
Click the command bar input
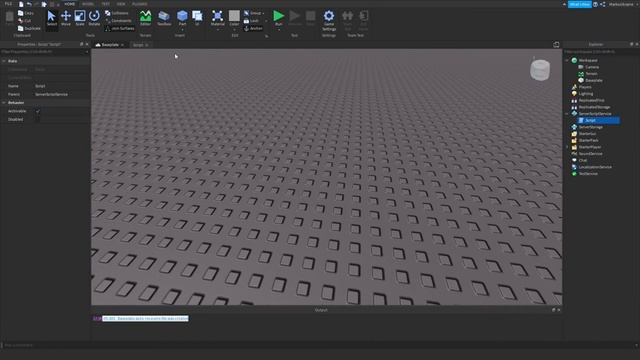coord(318,345)
